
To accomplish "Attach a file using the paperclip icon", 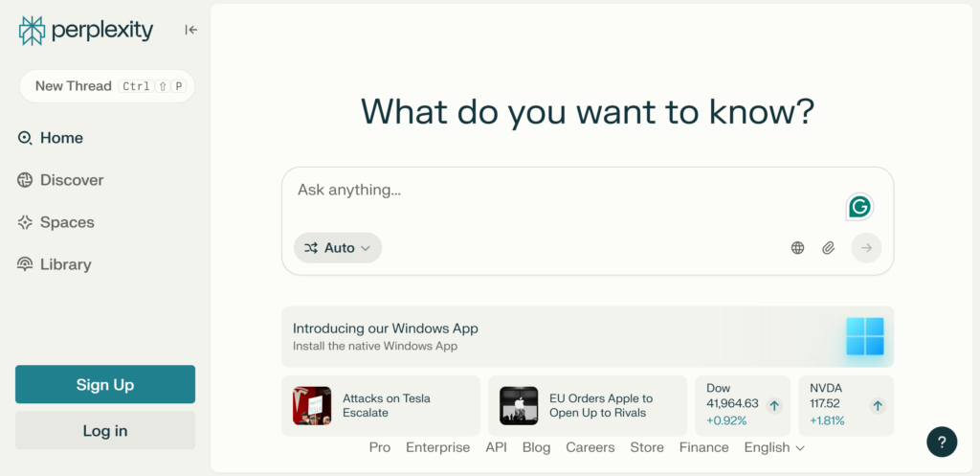I will (828, 248).
